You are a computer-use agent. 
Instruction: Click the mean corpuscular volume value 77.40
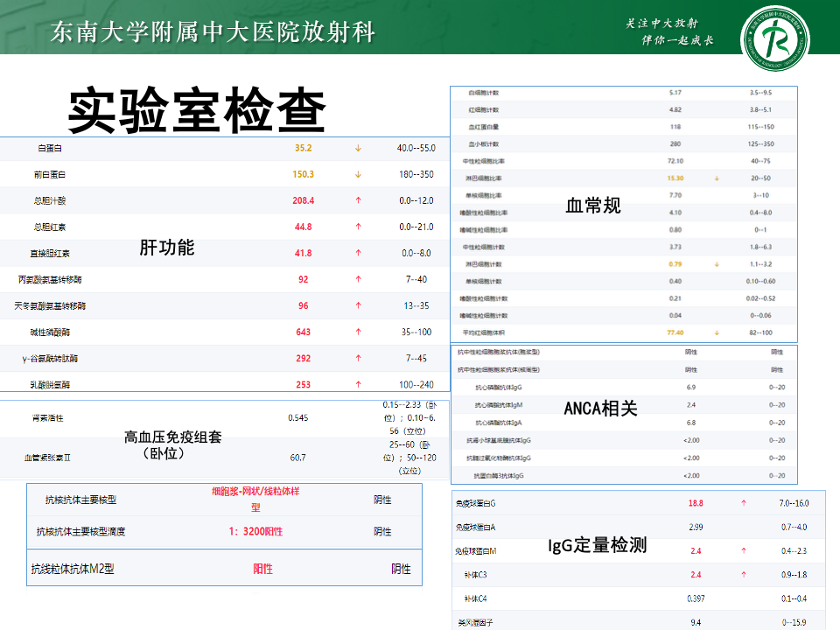pos(675,332)
